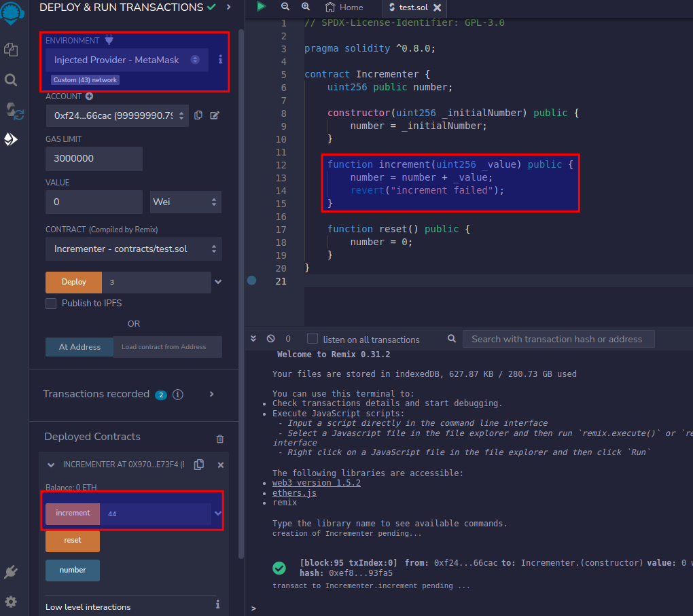Enable the Publish to IPFS checkbox
The image size is (693, 616).
(x=51, y=304)
